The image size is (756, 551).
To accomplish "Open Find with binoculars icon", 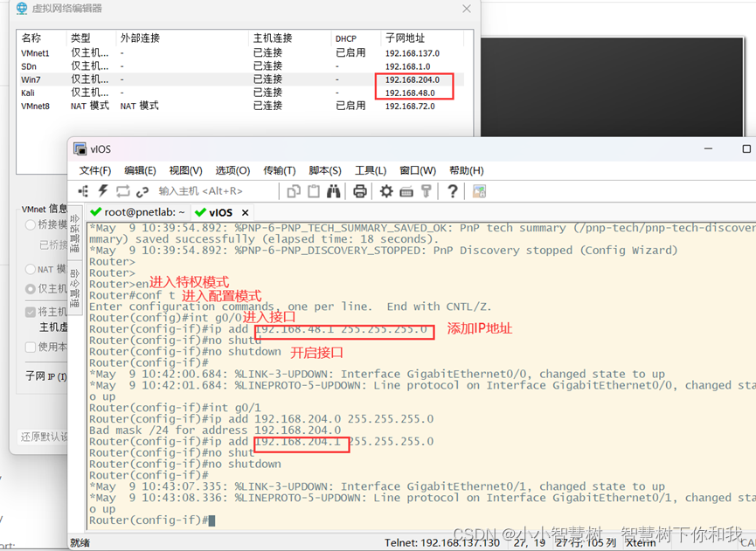I will point(334,191).
